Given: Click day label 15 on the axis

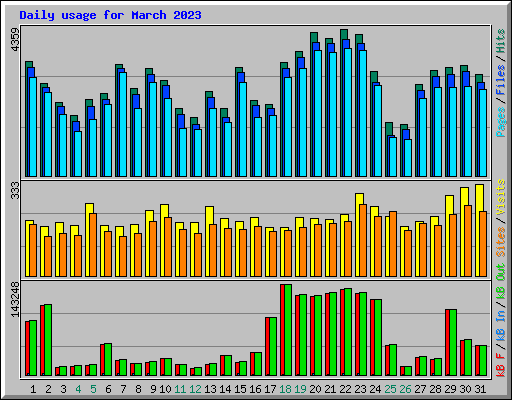Looking at the screenshot, I should coord(240,389).
